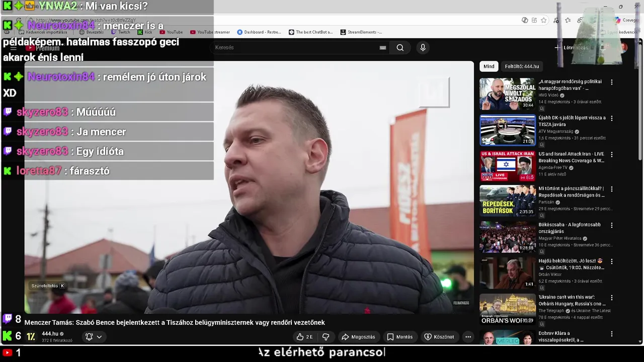Click the video player to pause
This screenshot has width=644, height=362.
[249, 187]
